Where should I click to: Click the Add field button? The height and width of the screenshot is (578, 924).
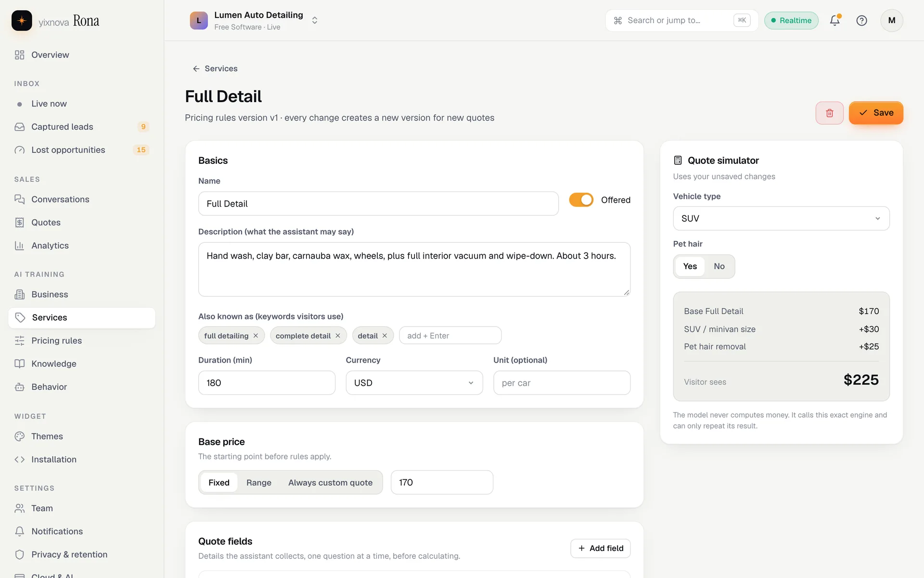600,548
